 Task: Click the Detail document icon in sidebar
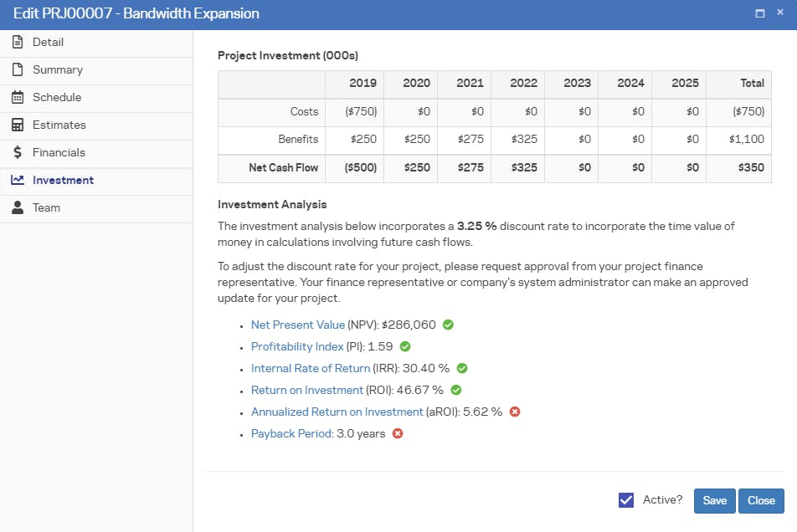(x=17, y=43)
